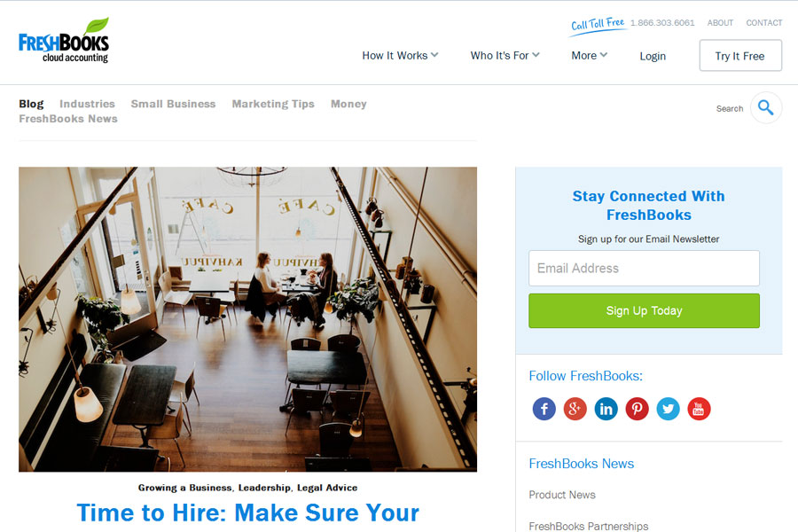
Task: Open the Twitter bird icon
Action: tap(669, 409)
